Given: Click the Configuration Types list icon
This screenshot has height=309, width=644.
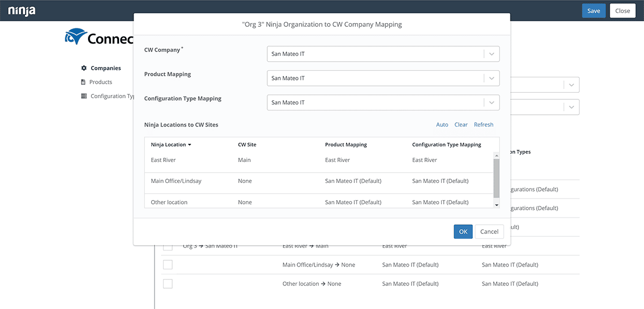Looking at the screenshot, I should 84,96.
